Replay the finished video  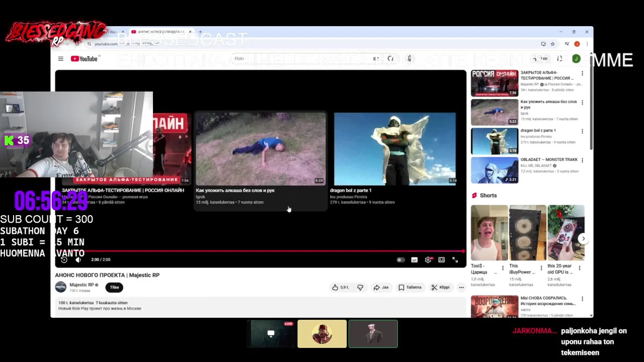[x=64, y=259]
